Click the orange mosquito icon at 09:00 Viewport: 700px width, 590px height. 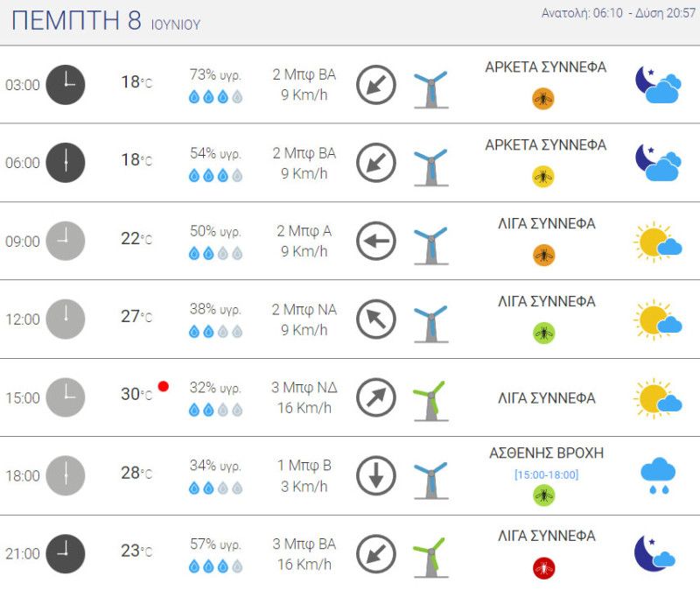click(x=543, y=255)
